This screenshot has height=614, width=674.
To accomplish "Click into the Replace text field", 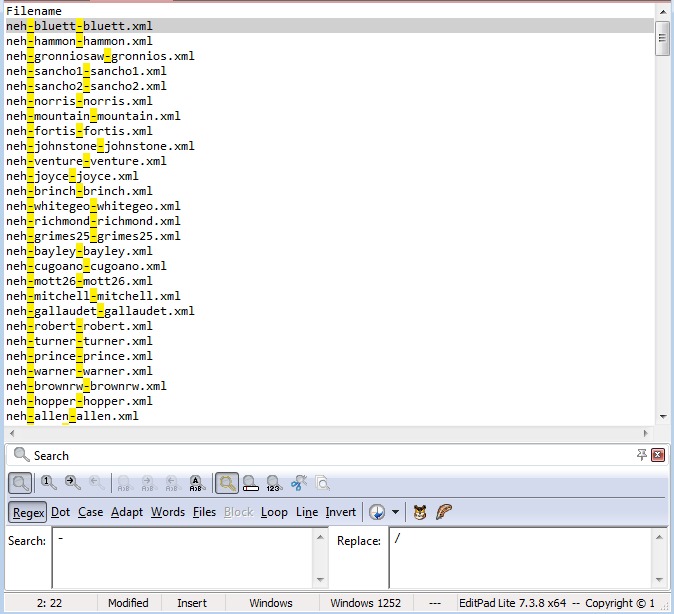I will (x=521, y=558).
